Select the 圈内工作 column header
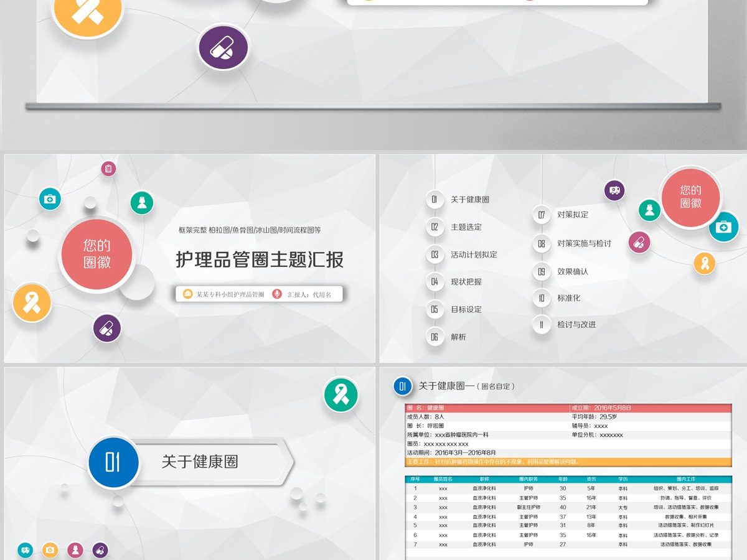 [685, 480]
